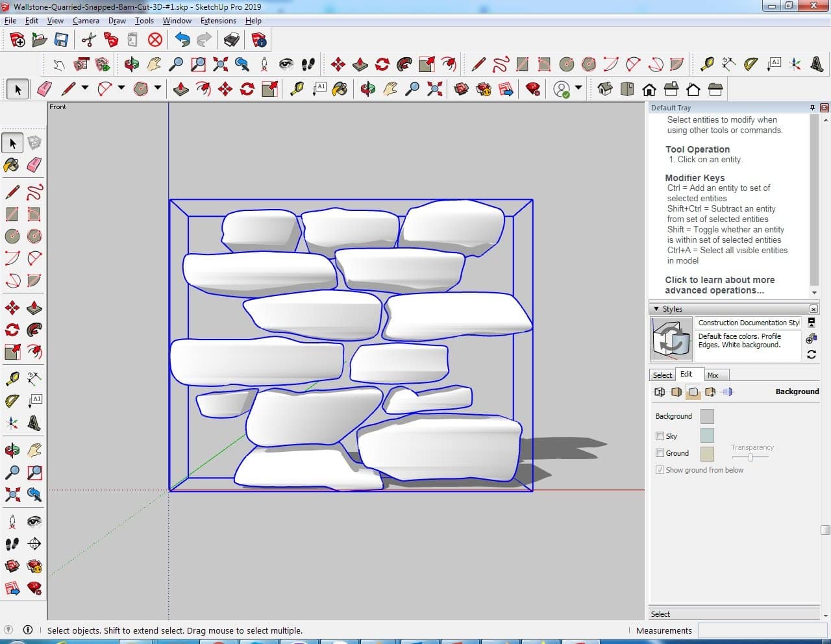Select the Paint Bucket tool

(12, 165)
